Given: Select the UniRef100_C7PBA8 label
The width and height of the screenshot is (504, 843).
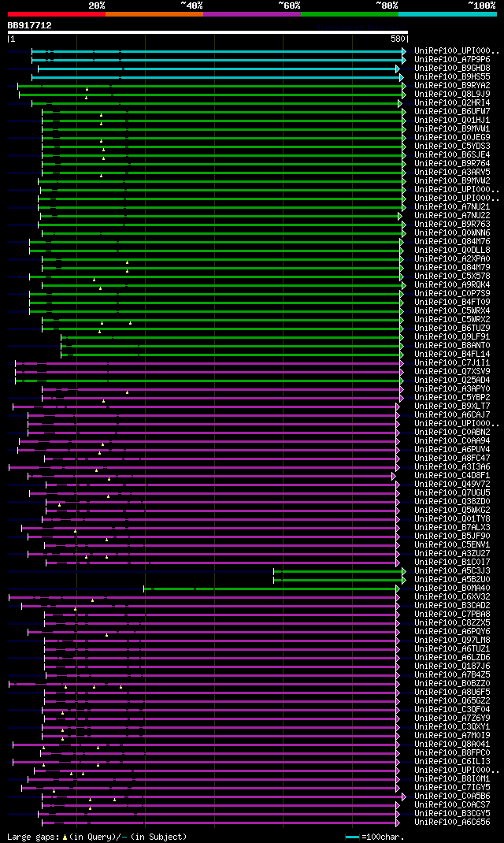Looking at the screenshot, I should [x=452, y=615].
